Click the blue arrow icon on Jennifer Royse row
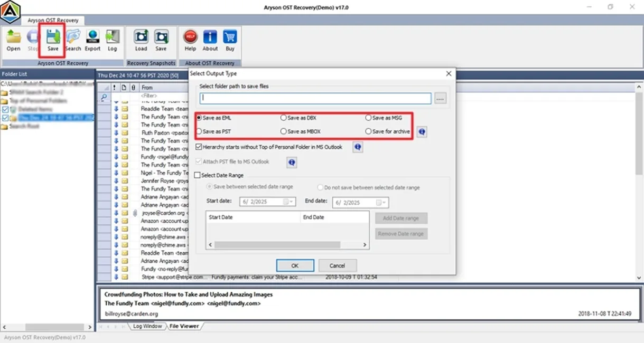Image resolution: width=644 pixels, height=343 pixels. (x=117, y=180)
